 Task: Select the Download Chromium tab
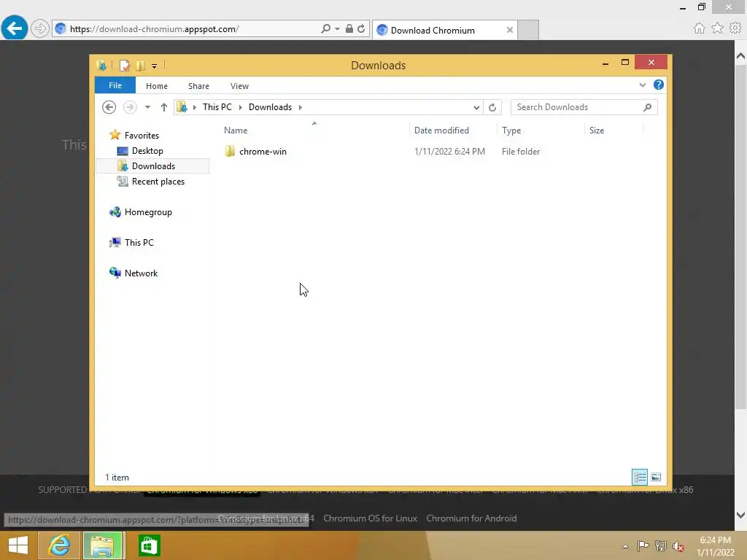444,30
